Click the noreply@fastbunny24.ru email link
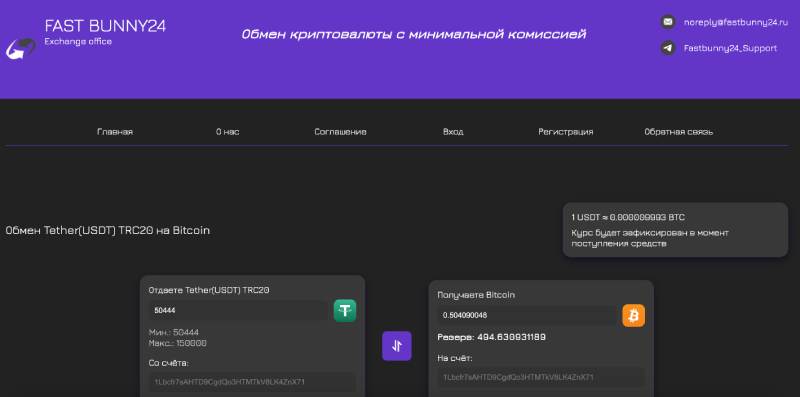This screenshot has height=397, width=800. coord(736,22)
